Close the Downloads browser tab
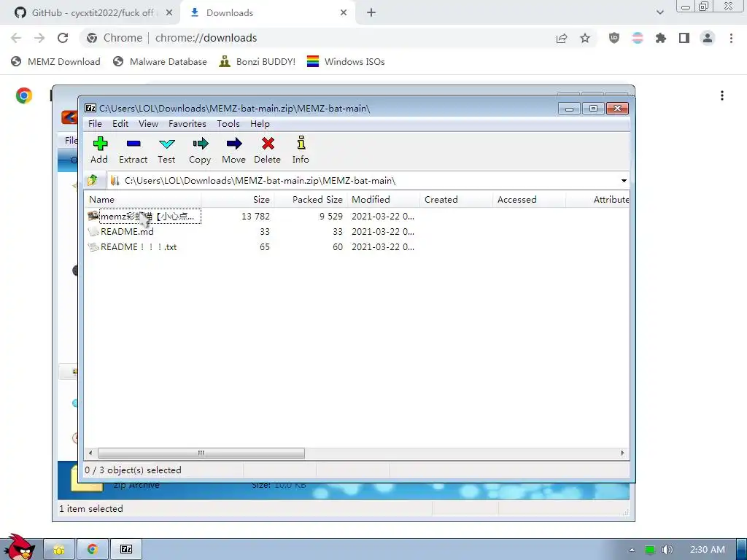 [344, 13]
